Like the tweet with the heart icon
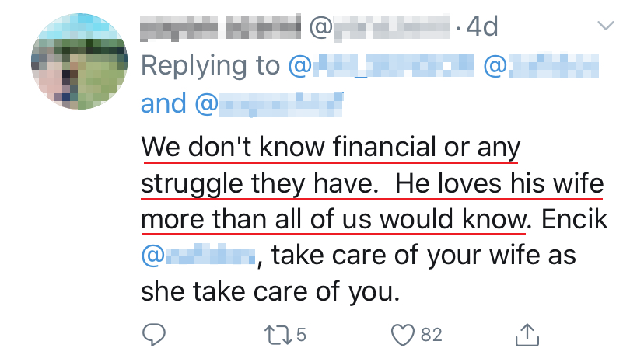 click(x=402, y=334)
